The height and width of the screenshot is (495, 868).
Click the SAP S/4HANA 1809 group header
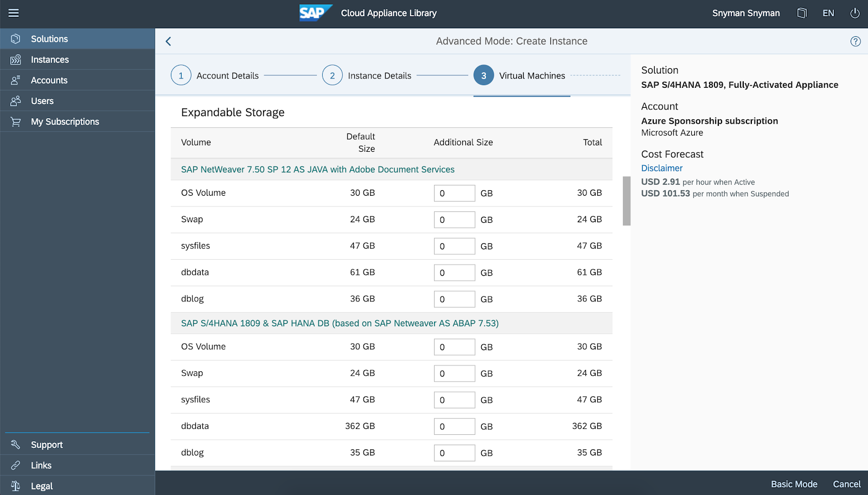[391, 323]
